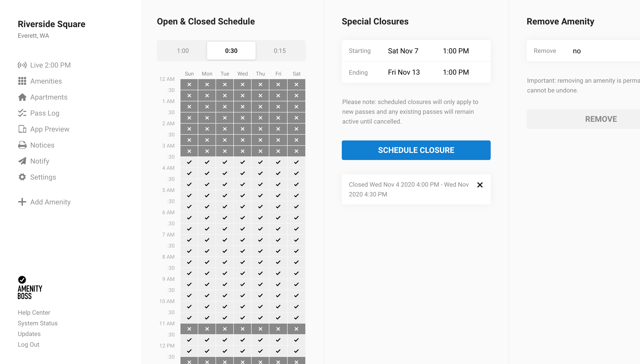This screenshot has height=364, width=640.
Task: Click the SCHEDULE CLOSURE button
Action: pos(416,150)
